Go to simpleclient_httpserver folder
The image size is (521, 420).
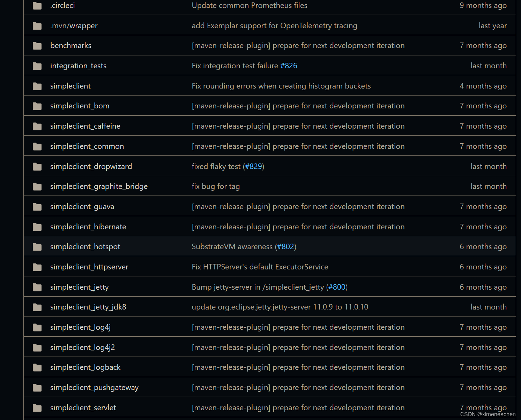pos(89,267)
